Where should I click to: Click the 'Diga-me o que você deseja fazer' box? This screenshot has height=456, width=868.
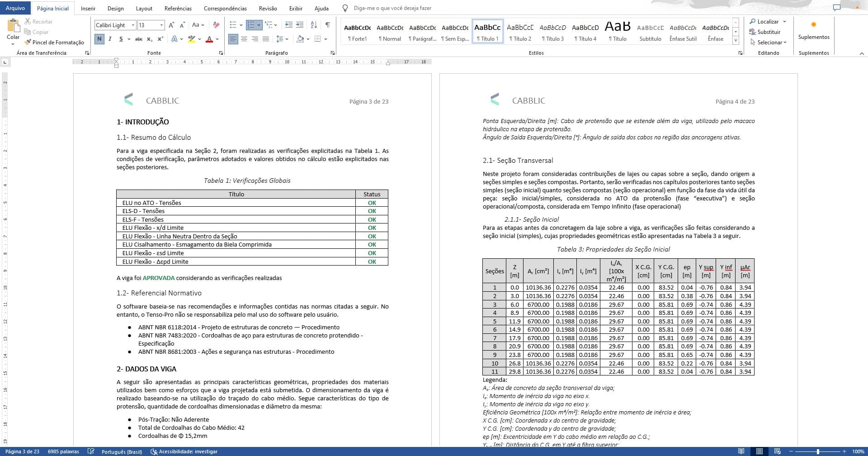[x=392, y=8]
